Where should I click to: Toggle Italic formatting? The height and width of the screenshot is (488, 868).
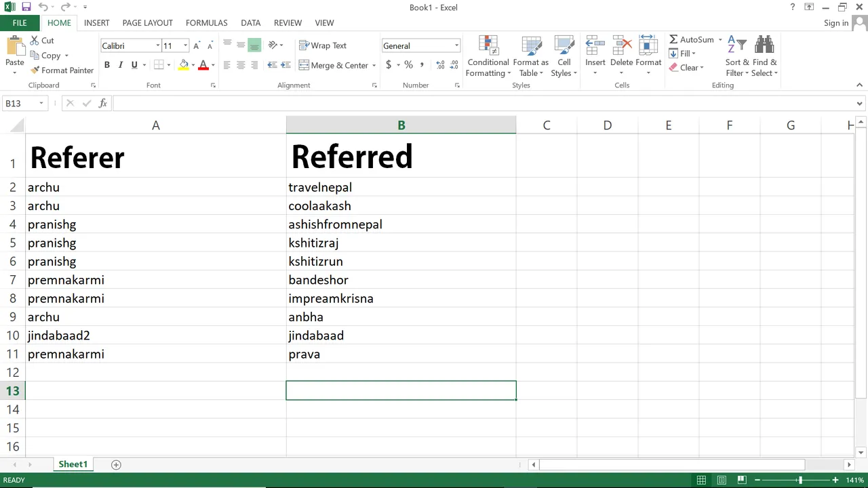[x=121, y=65]
